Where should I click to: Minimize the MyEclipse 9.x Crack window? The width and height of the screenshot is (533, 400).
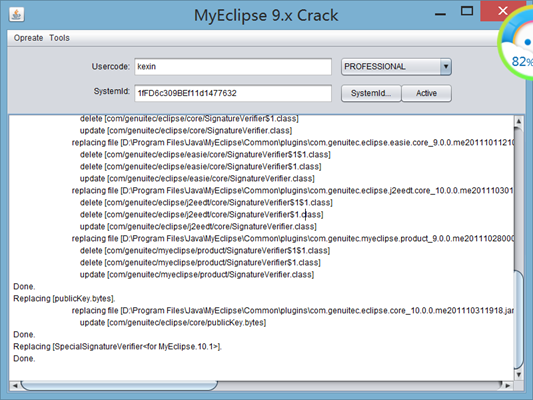tap(440, 14)
